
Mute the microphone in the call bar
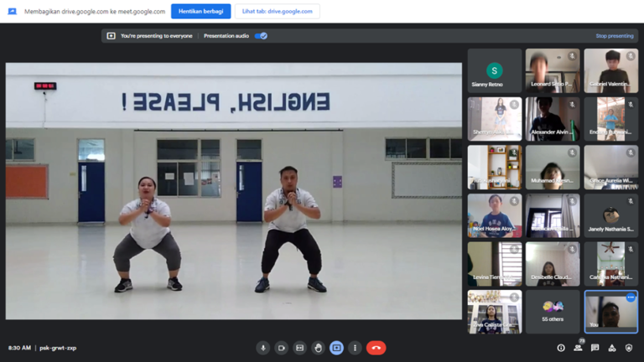[x=263, y=348]
